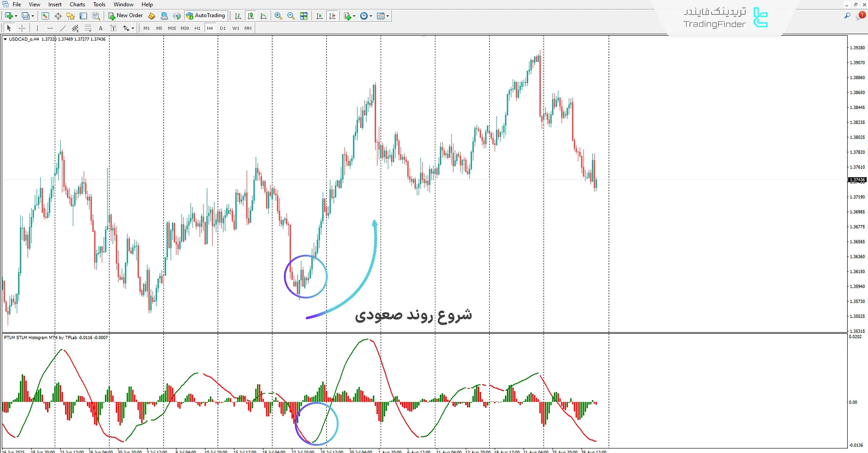Select the Crosshair tool
This screenshot has height=453, width=868.
(22, 28)
